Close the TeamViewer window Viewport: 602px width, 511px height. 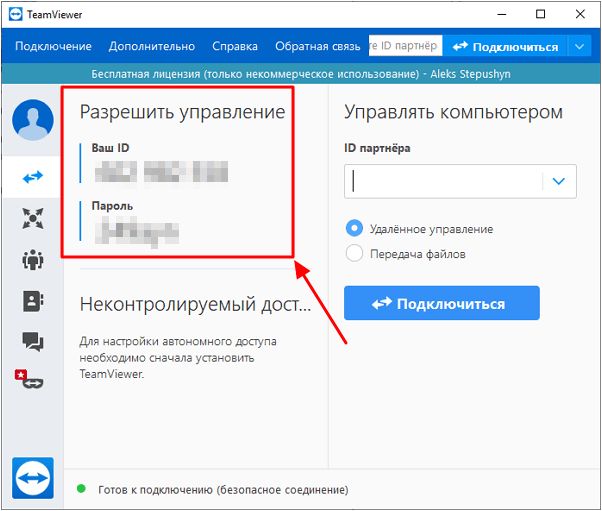(580, 15)
